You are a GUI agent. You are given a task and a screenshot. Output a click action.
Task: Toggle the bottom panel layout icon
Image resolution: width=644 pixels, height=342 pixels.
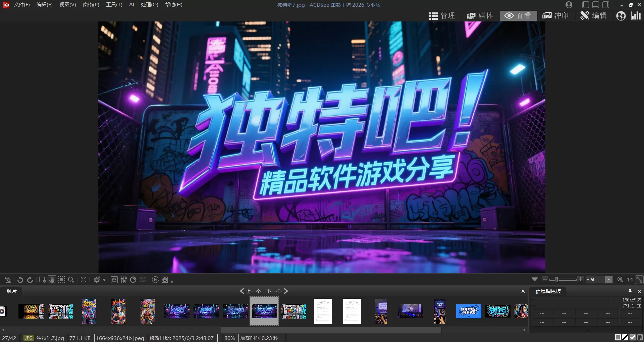click(596, 5)
